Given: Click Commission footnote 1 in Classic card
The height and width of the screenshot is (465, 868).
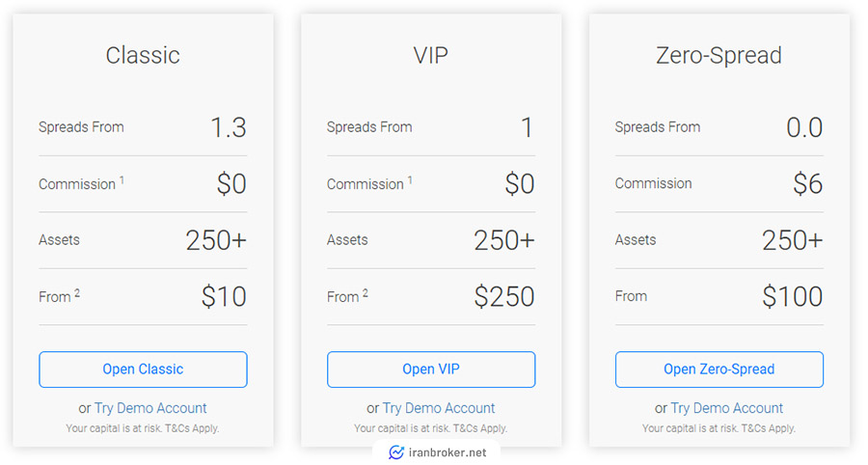Looking at the screenshot, I should point(122,180).
